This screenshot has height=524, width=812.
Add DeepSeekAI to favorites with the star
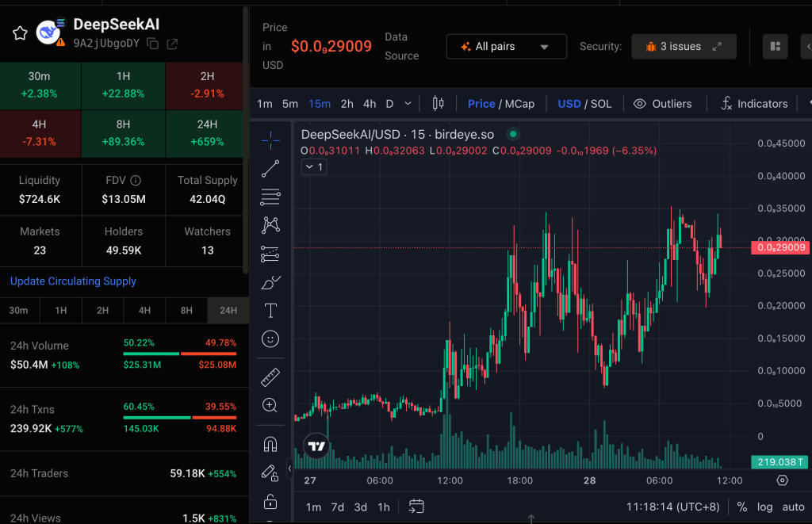pos(20,33)
